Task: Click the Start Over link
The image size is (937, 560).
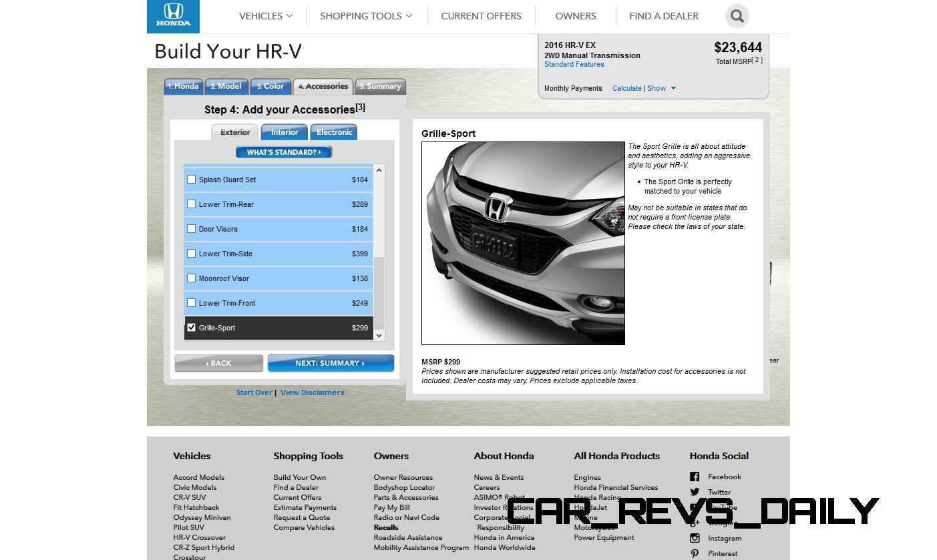Action: pos(254,392)
